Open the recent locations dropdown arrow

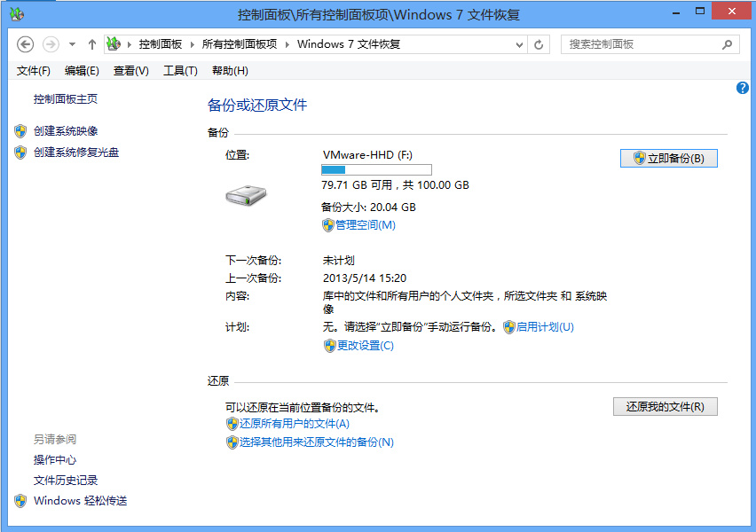click(x=72, y=44)
